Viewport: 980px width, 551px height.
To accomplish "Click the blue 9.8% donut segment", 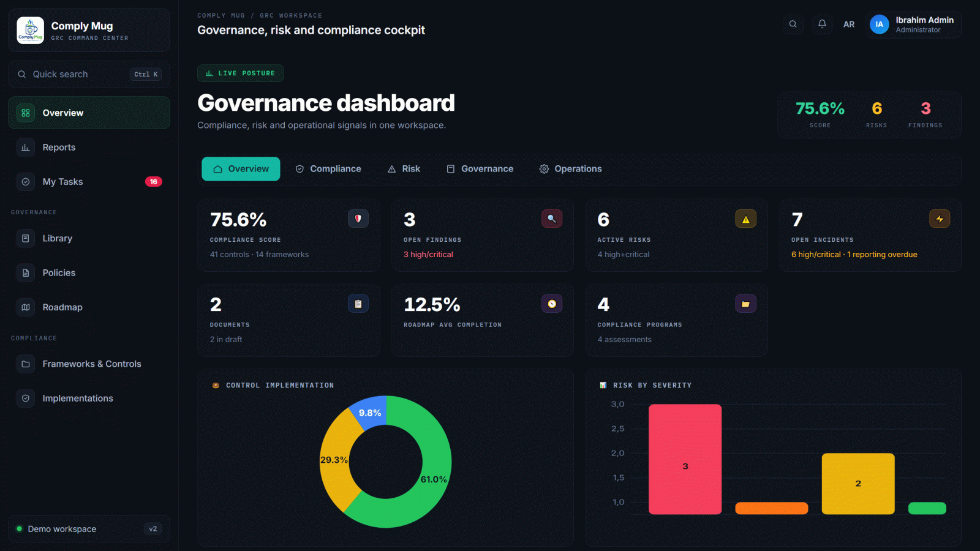I will pyautogui.click(x=369, y=413).
